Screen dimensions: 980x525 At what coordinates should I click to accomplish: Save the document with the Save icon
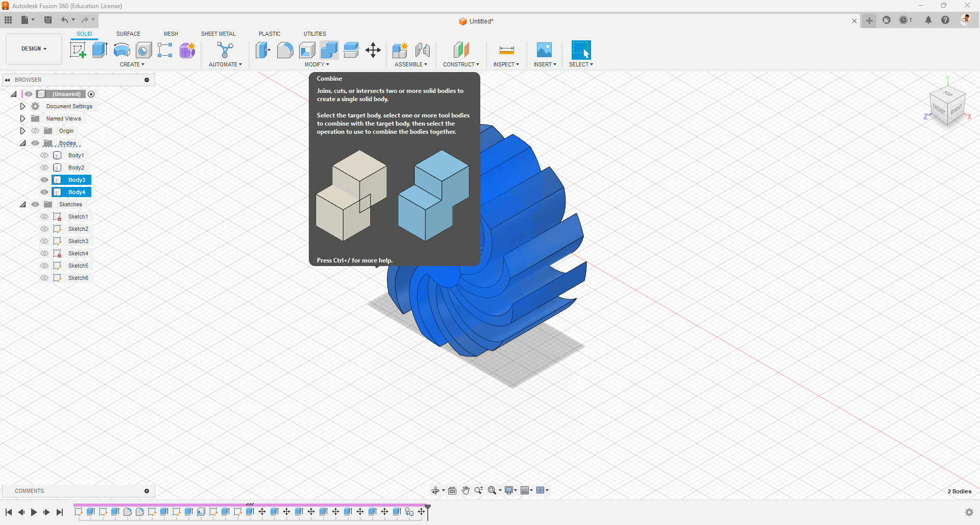coord(48,20)
